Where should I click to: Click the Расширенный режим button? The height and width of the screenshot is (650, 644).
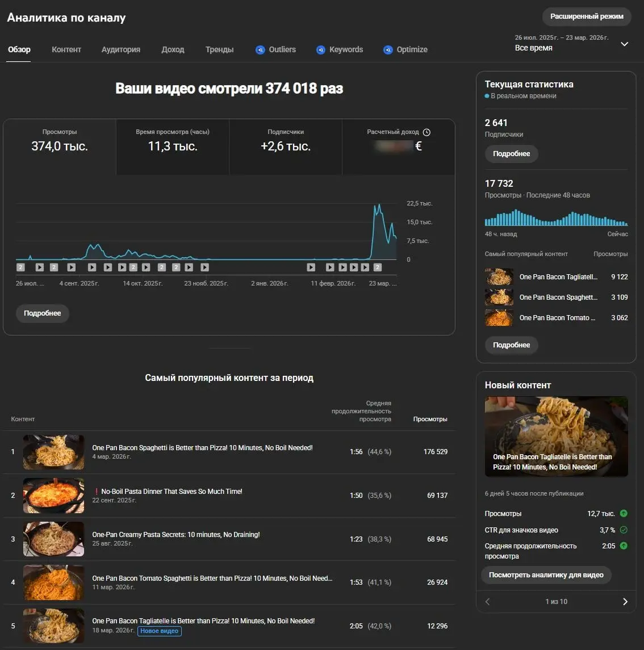pyautogui.click(x=586, y=16)
